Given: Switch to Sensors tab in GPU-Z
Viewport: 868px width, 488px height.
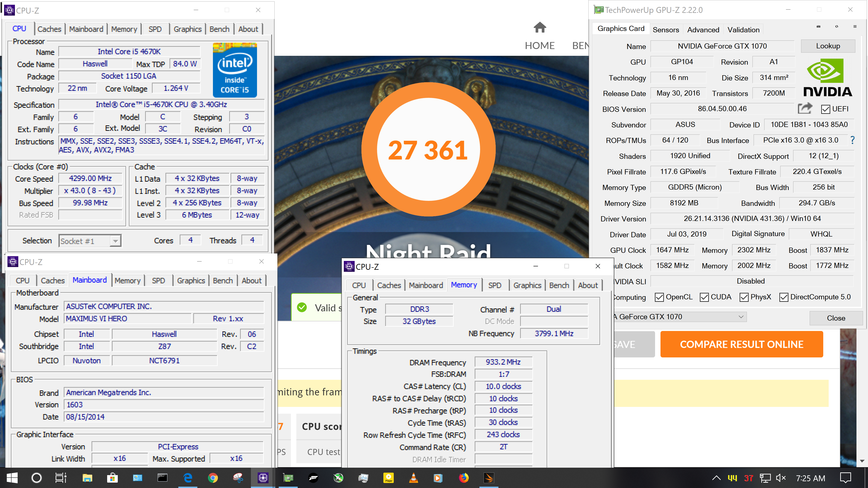Looking at the screenshot, I should pyautogui.click(x=666, y=30).
